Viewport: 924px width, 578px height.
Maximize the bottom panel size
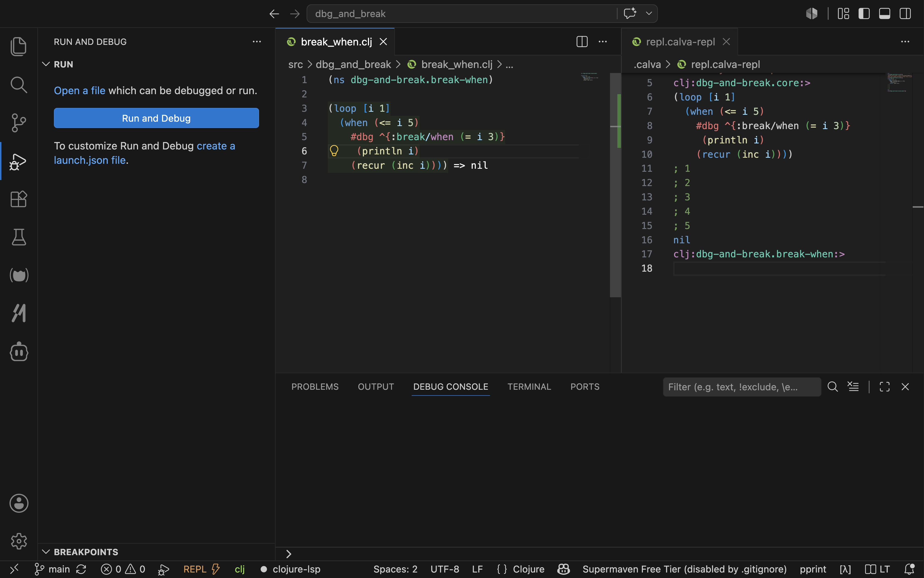(x=885, y=387)
